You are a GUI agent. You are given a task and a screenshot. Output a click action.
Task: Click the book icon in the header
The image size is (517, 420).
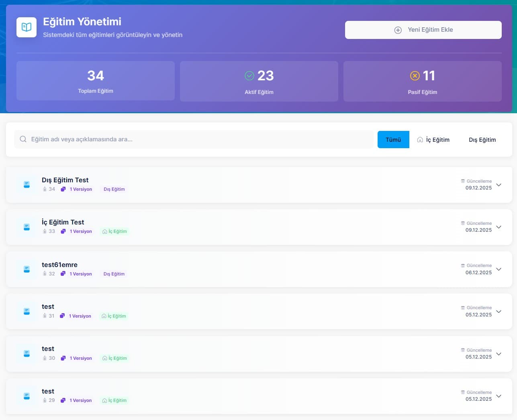coord(26,27)
